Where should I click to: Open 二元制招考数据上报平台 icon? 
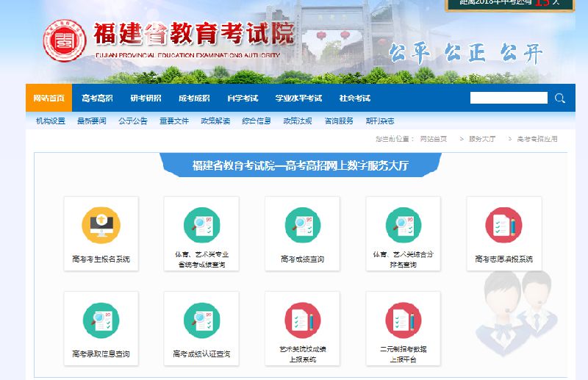(404, 320)
